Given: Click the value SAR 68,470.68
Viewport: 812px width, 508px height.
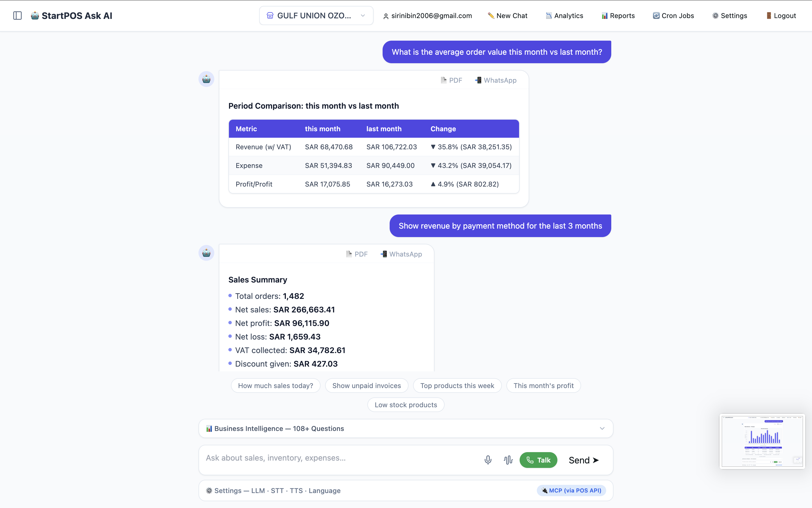Looking at the screenshot, I should [x=329, y=147].
